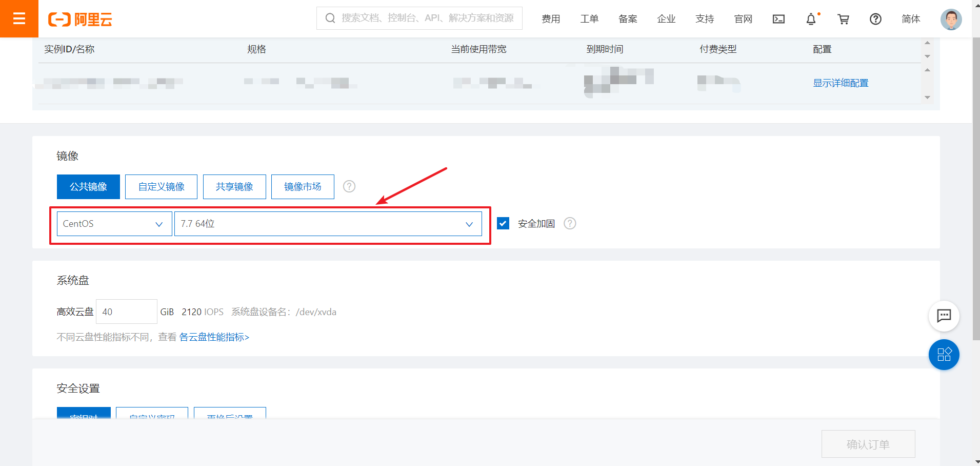Image resolution: width=980 pixels, height=466 pixels.
Task: Open the 支持 menu
Action: click(705, 19)
